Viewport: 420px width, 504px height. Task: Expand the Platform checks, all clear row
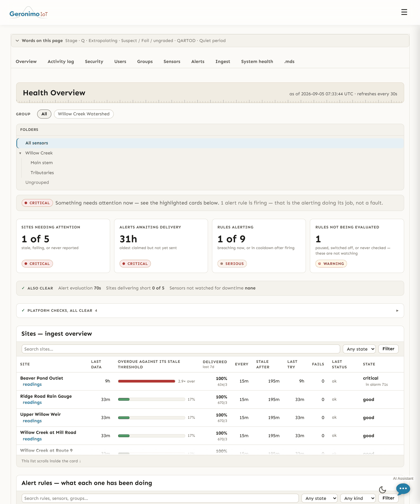click(x=210, y=311)
